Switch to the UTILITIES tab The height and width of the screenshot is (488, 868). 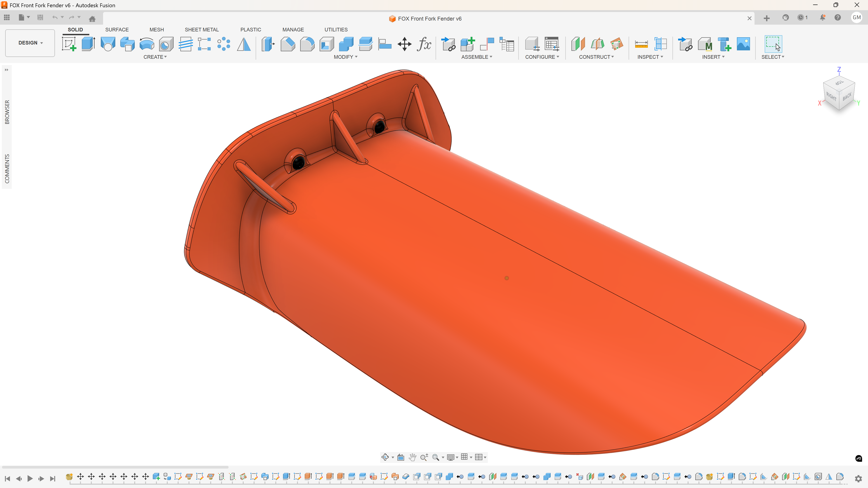click(336, 30)
